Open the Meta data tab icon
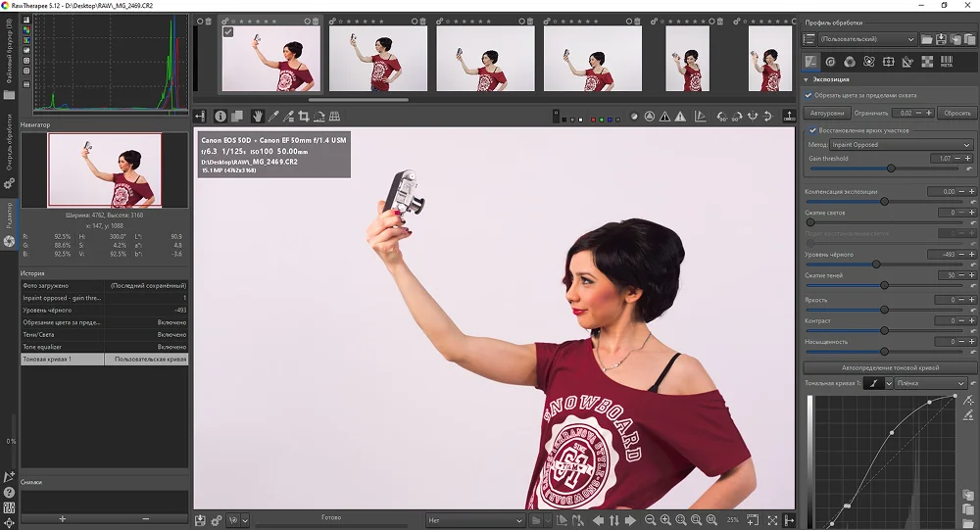980x530 pixels. (x=947, y=62)
